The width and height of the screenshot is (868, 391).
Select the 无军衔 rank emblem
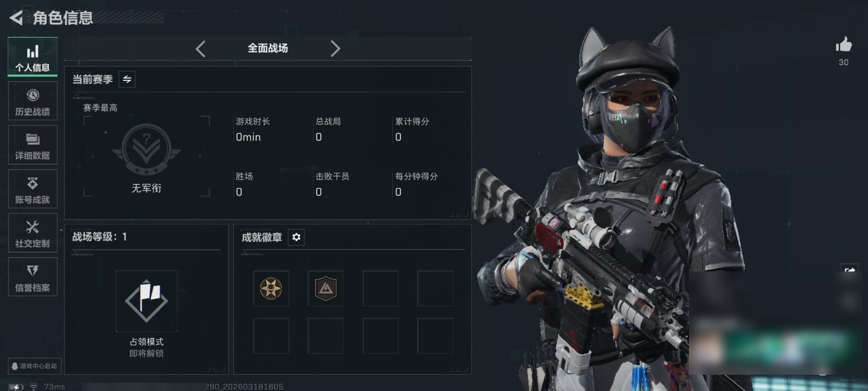pos(146,150)
